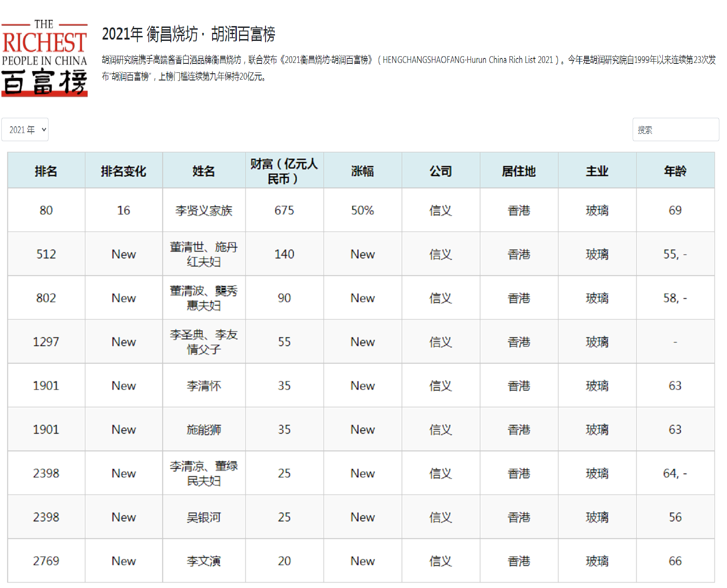Select the name 李贤义家族
Viewport: 727px width, 588px height.
(204, 210)
